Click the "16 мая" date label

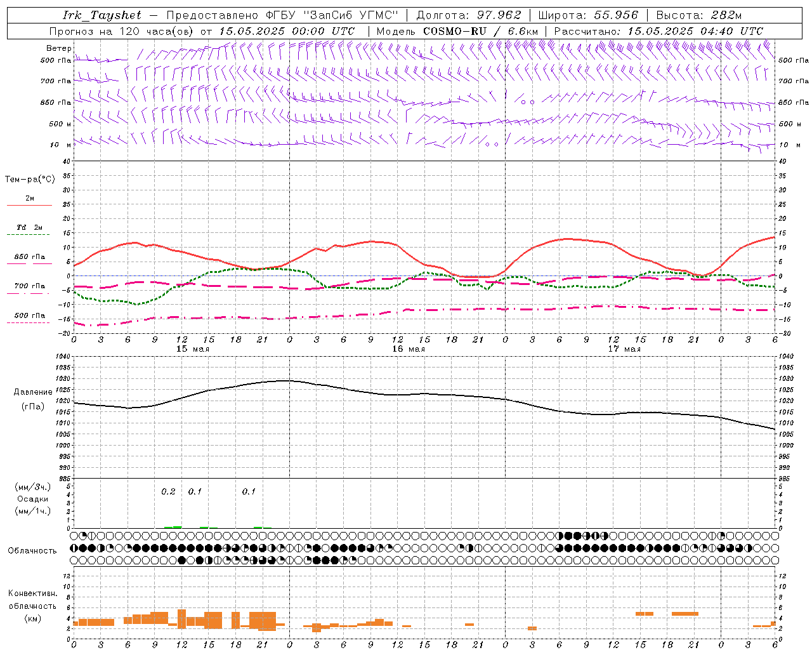pos(409,349)
